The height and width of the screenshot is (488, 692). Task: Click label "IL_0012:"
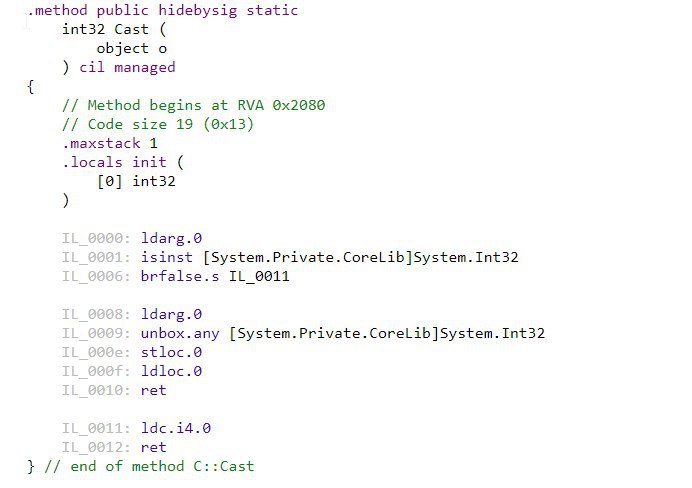click(96, 447)
